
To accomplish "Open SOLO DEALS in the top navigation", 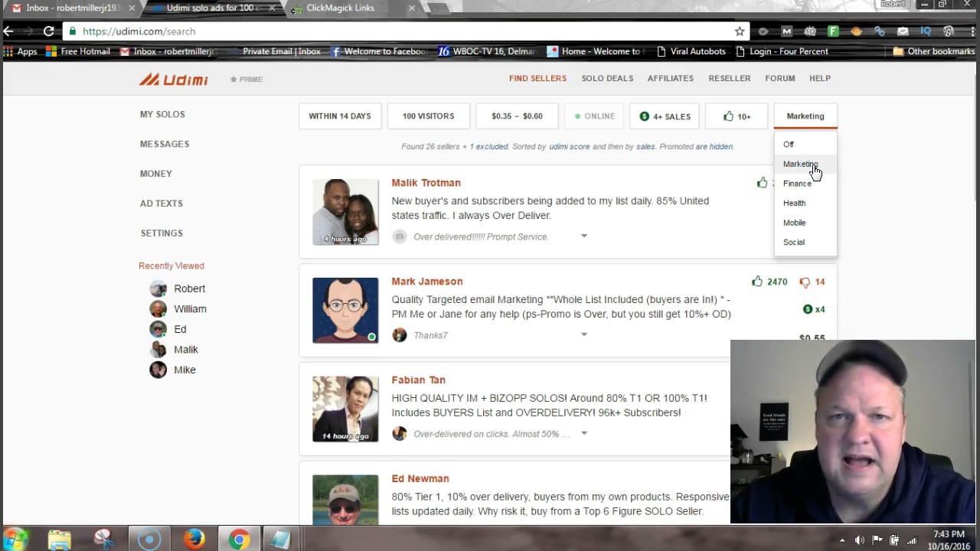I will (x=607, y=78).
